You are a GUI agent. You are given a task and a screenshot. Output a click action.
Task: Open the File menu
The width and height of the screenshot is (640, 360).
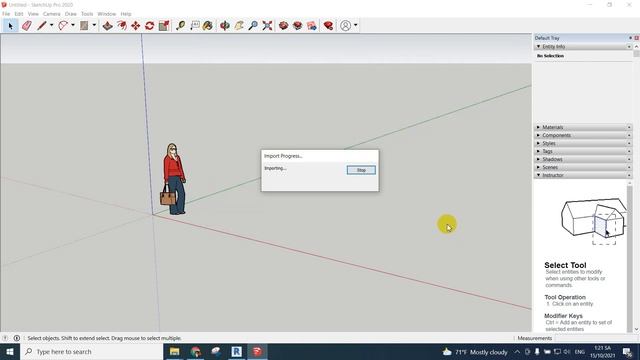point(6,14)
